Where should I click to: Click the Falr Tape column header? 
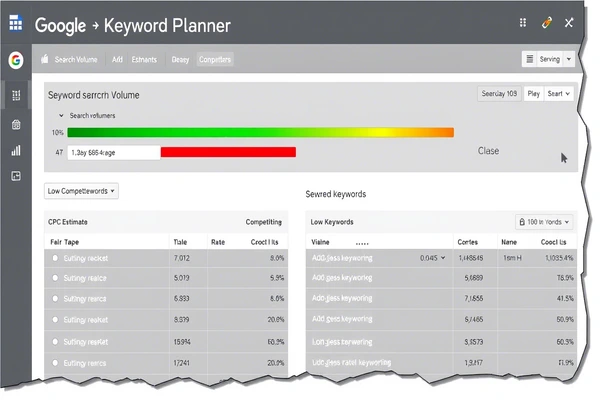pos(65,242)
